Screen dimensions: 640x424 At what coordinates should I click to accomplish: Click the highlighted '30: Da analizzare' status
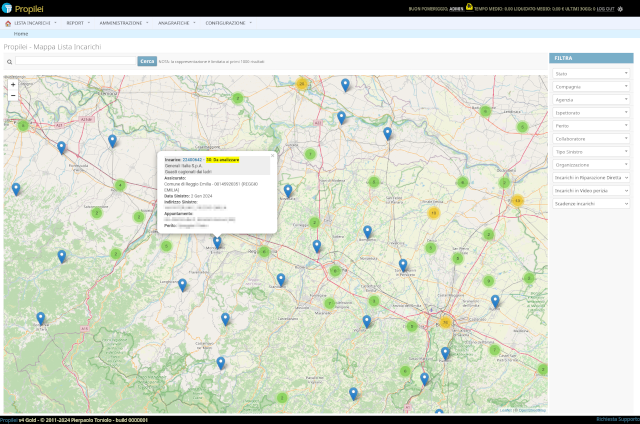[222, 160]
